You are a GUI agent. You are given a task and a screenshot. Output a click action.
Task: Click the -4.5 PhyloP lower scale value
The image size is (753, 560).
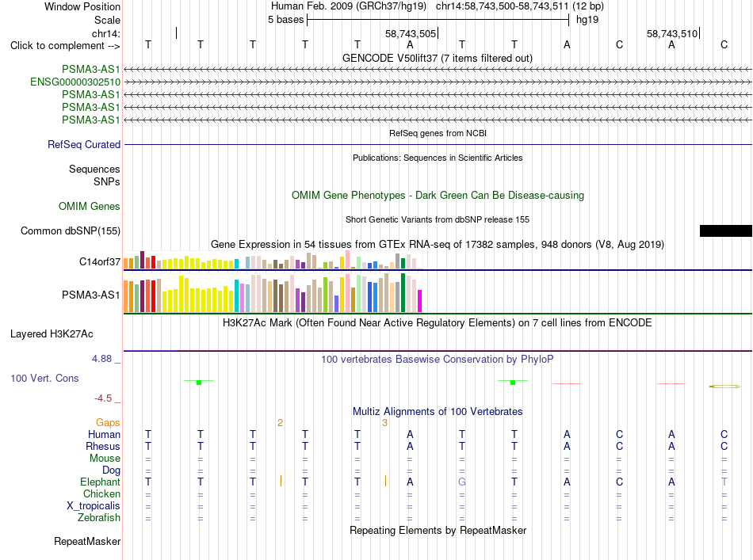pyautogui.click(x=103, y=398)
